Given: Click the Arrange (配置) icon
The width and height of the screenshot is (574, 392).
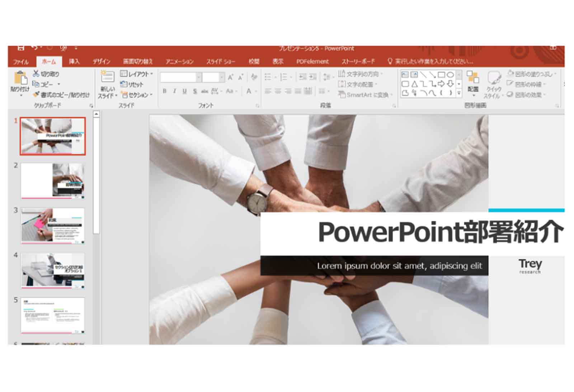Looking at the screenshot, I should (472, 78).
